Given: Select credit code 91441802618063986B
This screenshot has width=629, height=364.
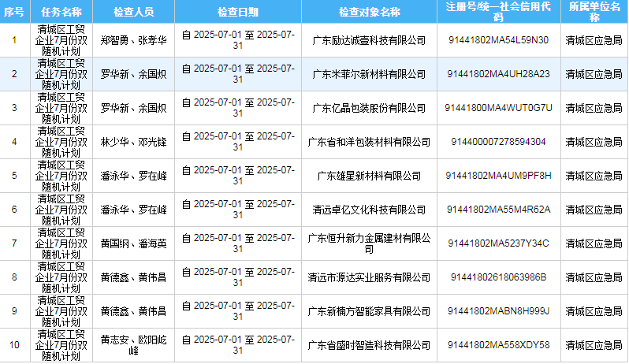Looking at the screenshot, I should click(x=498, y=277).
